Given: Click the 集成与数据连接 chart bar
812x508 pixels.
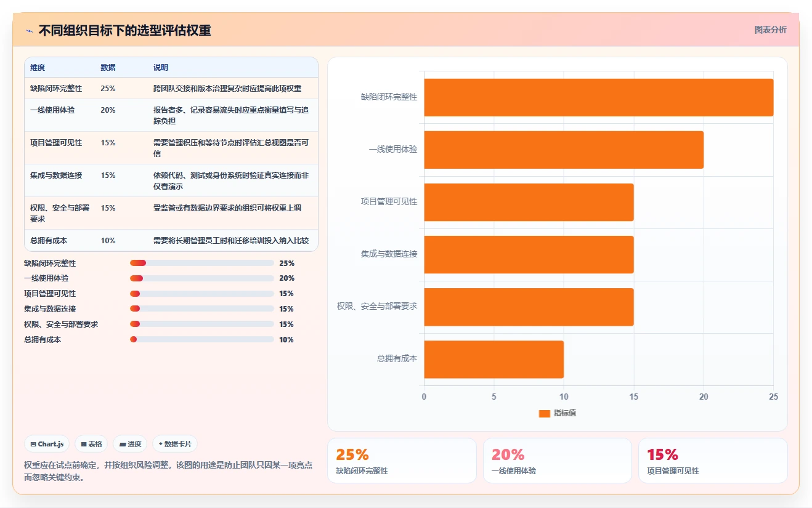Looking at the screenshot, I should pyautogui.click(x=529, y=254).
